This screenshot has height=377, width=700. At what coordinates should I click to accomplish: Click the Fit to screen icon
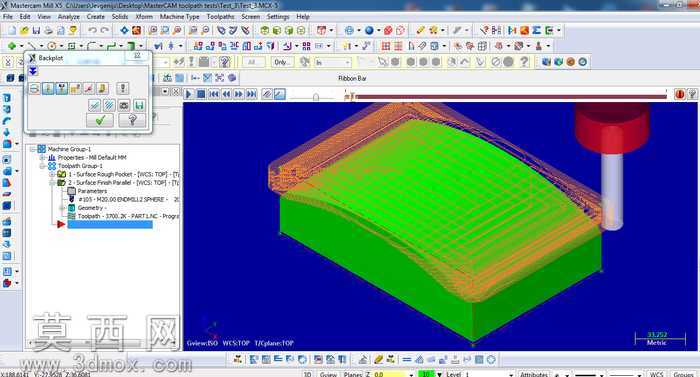pyautogui.click(x=125, y=30)
